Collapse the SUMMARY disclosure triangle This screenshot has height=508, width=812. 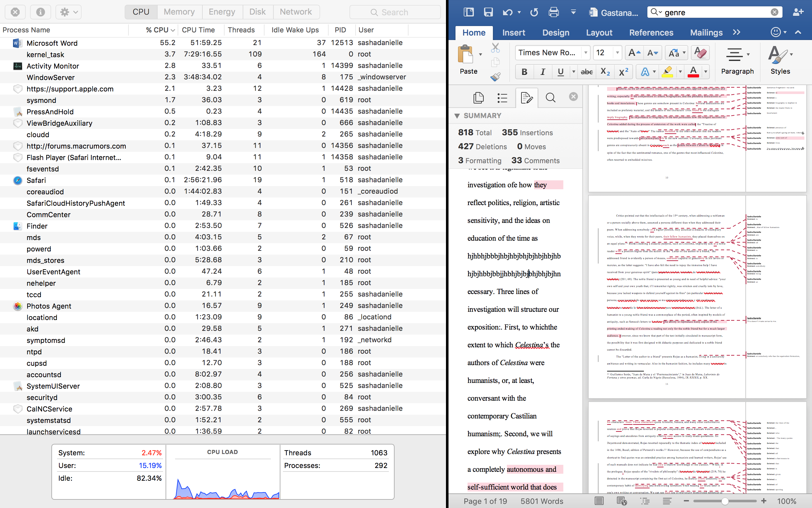457,116
